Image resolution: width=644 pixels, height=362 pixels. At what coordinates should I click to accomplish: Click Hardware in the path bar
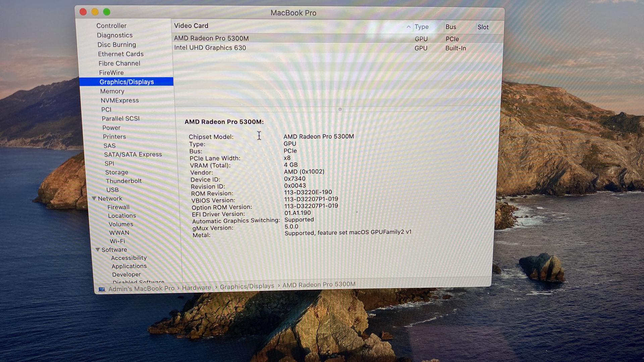197,288
